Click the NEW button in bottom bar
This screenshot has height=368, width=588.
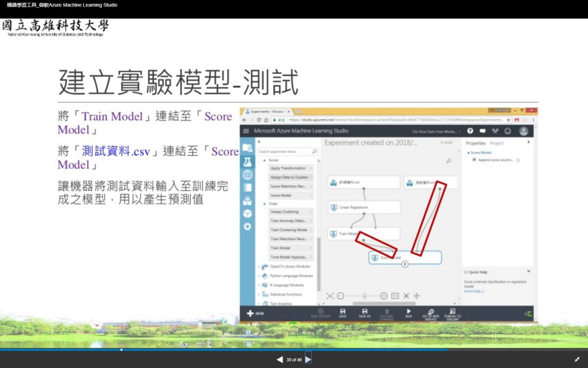255,313
